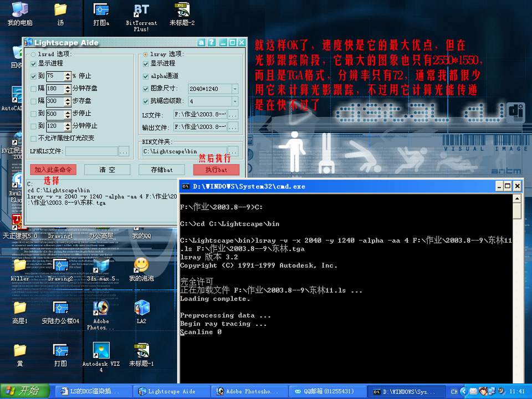Image resolution: width=532 pixels, height=399 pixels.
Task: Click the 清空 button
Action: pos(107,170)
